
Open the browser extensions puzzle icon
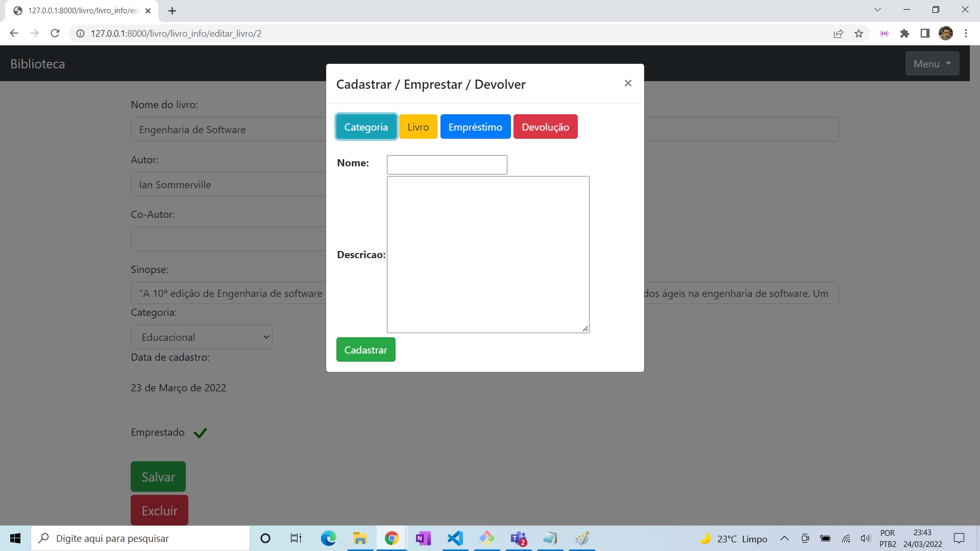[x=905, y=33]
